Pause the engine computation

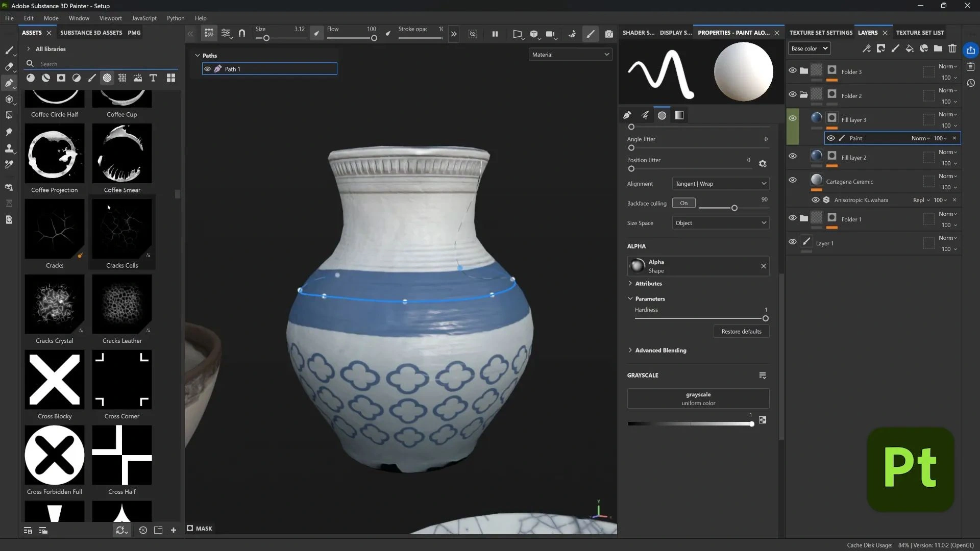495,34
